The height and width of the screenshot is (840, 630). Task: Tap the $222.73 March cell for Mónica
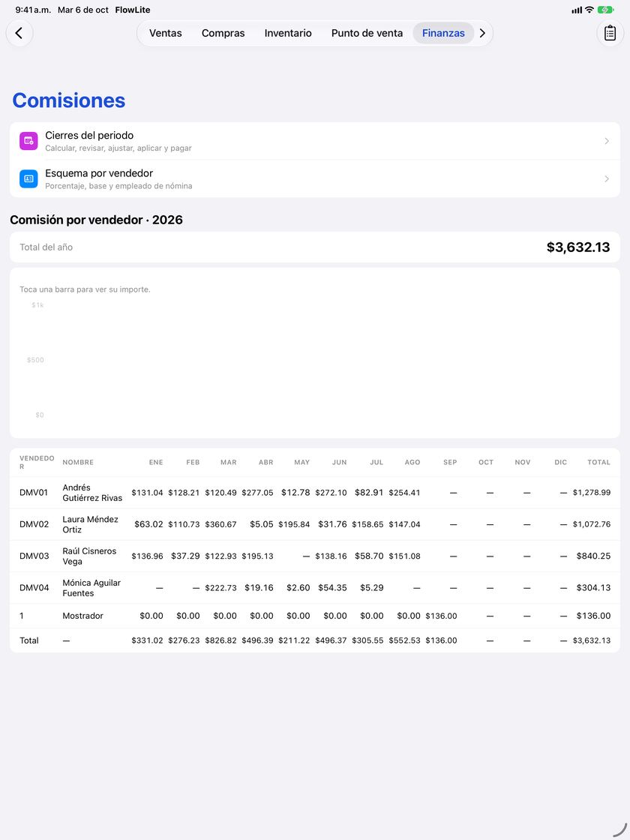pyautogui.click(x=220, y=588)
